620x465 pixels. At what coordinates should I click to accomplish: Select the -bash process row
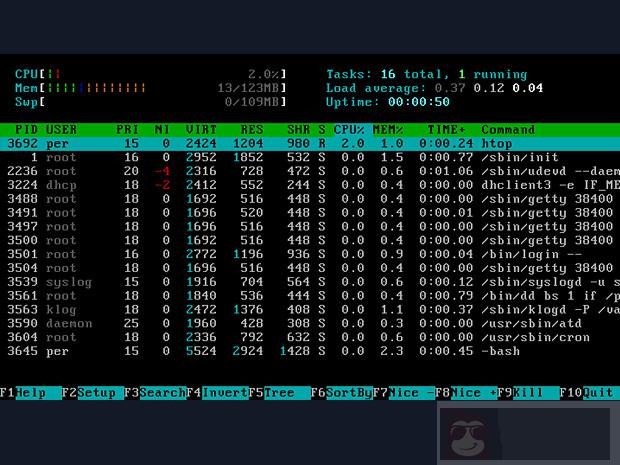click(x=310, y=351)
